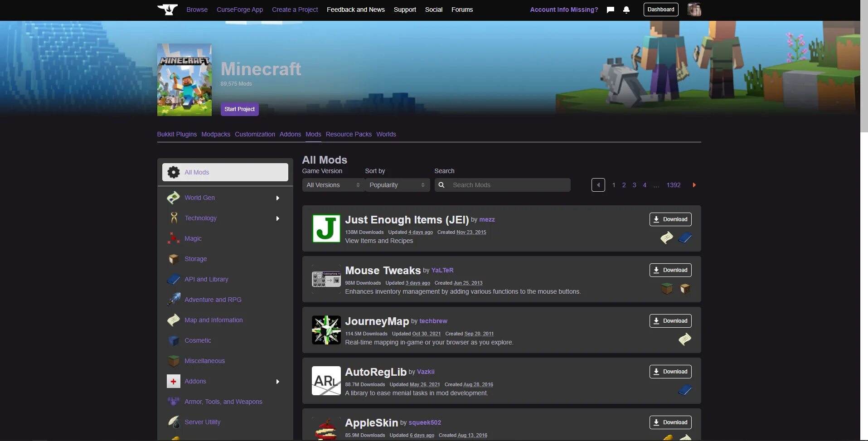Click Mouse Tweaks' storage chest tag icon
The width and height of the screenshot is (868, 441).
[685, 288]
